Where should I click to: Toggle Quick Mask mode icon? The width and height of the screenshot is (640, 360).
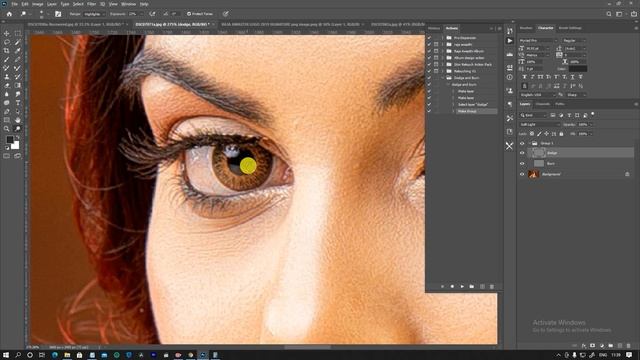pyautogui.click(x=7, y=156)
